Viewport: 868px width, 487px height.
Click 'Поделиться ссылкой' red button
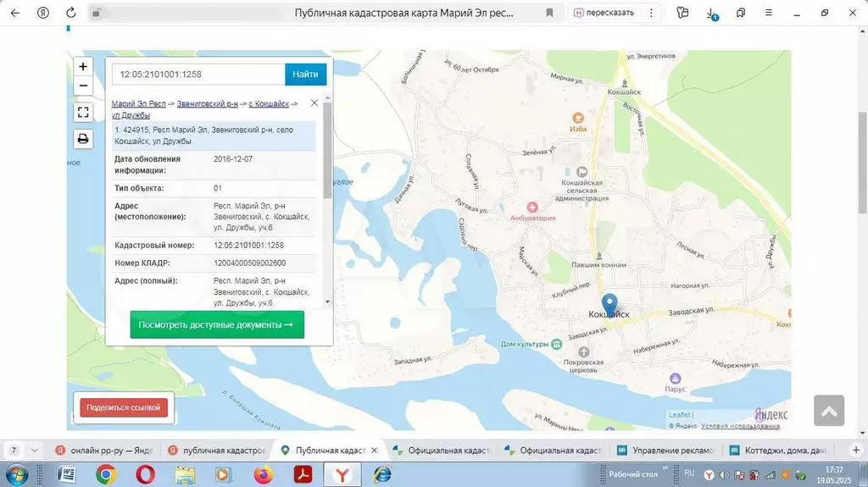(x=124, y=408)
